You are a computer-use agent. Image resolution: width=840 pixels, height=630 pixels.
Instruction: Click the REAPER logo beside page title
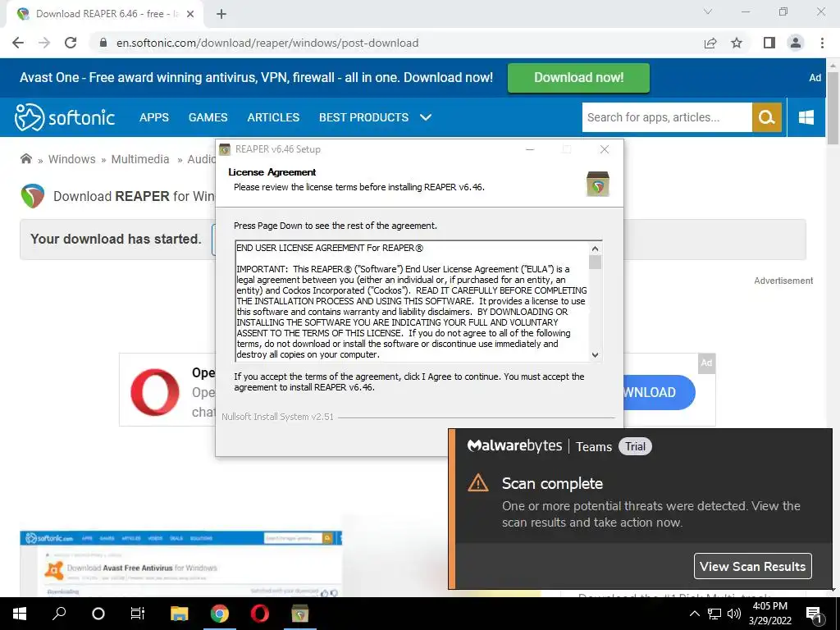click(33, 196)
